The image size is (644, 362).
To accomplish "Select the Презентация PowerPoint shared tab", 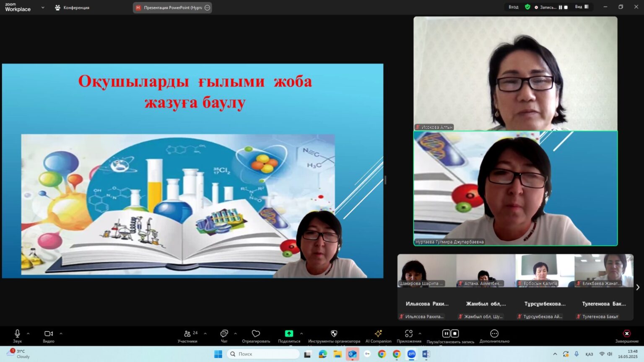I will [172, 8].
